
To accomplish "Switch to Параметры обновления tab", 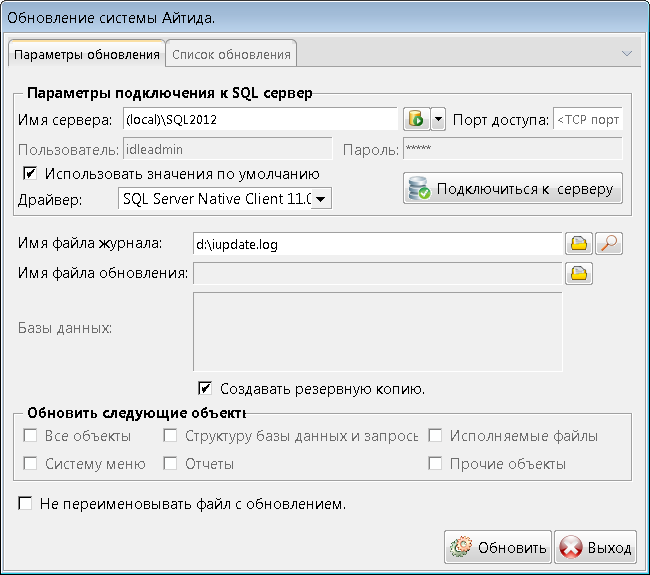I will coord(87,54).
